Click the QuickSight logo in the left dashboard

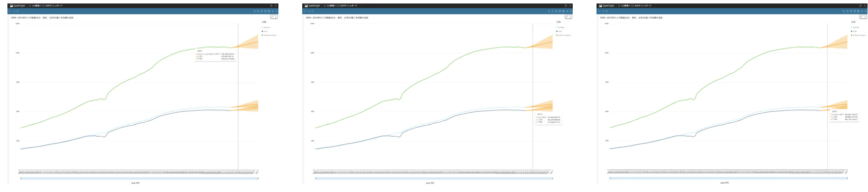[17, 5]
